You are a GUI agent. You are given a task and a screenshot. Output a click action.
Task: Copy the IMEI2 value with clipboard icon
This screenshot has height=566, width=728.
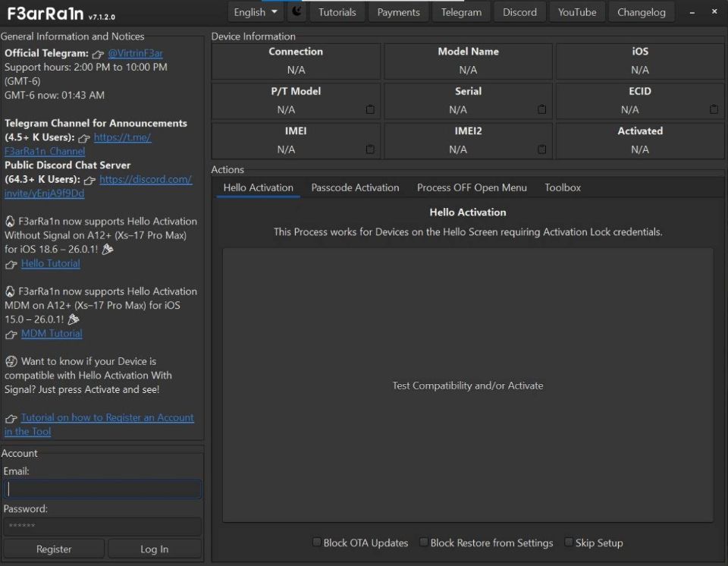click(x=541, y=149)
